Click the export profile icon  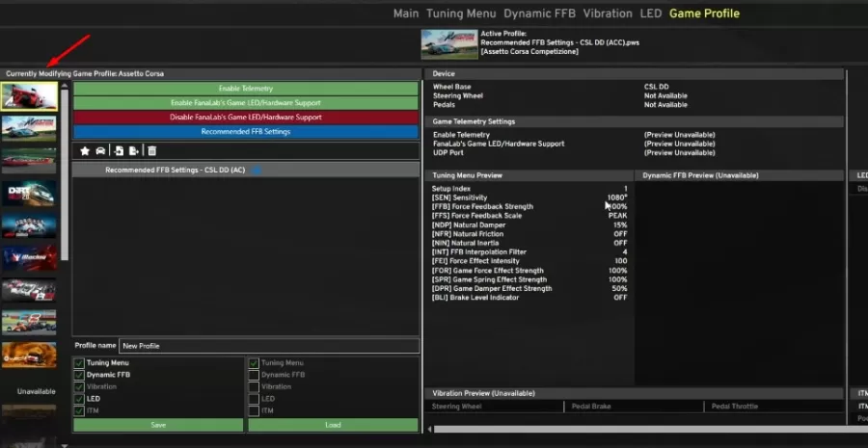pos(133,151)
